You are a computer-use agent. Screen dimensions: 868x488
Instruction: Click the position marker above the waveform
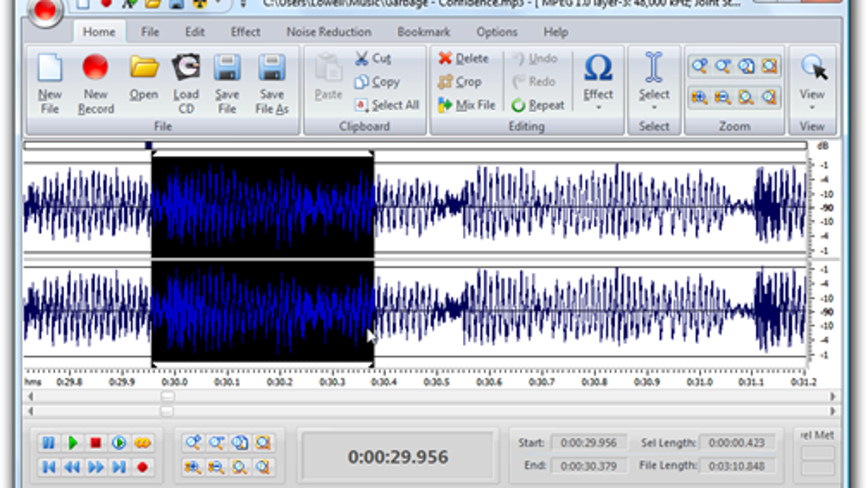coord(149,145)
